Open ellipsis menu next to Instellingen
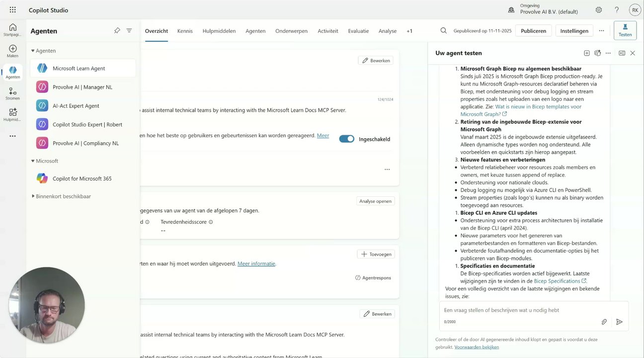The image size is (644, 358). 601,31
